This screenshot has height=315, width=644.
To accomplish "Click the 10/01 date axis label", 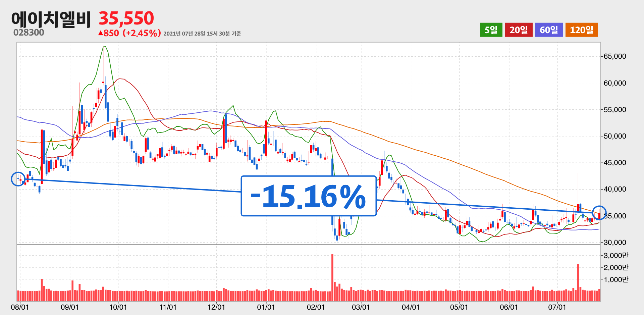I will point(118,307).
